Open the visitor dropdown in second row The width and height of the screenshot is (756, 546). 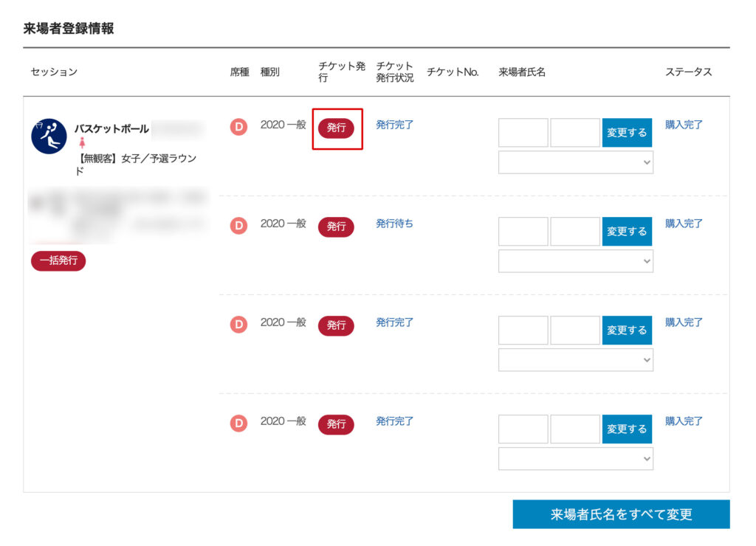575,261
